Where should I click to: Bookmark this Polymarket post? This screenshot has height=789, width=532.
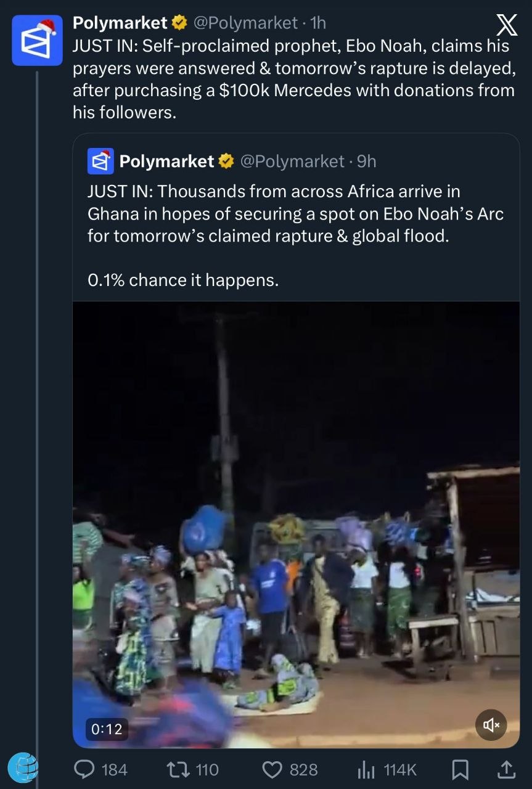click(x=460, y=769)
